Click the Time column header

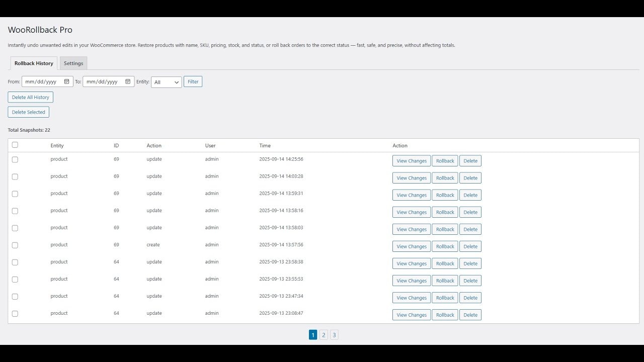[x=265, y=146]
